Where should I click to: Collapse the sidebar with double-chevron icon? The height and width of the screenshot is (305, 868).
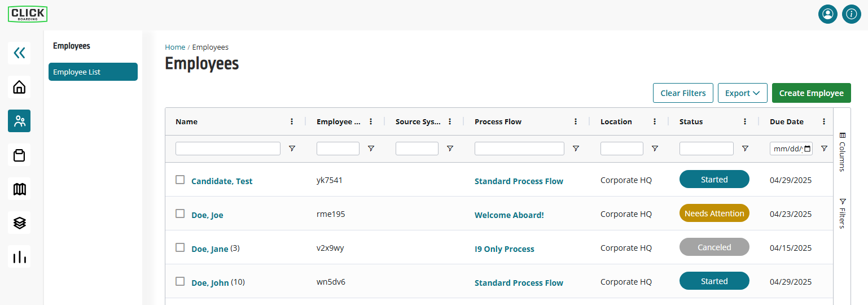(19, 53)
